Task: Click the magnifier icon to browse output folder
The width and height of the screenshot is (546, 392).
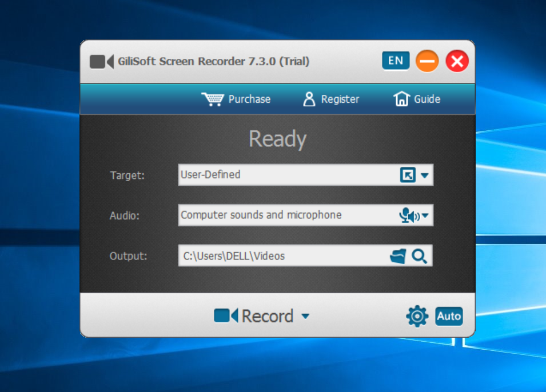Action: (x=420, y=256)
